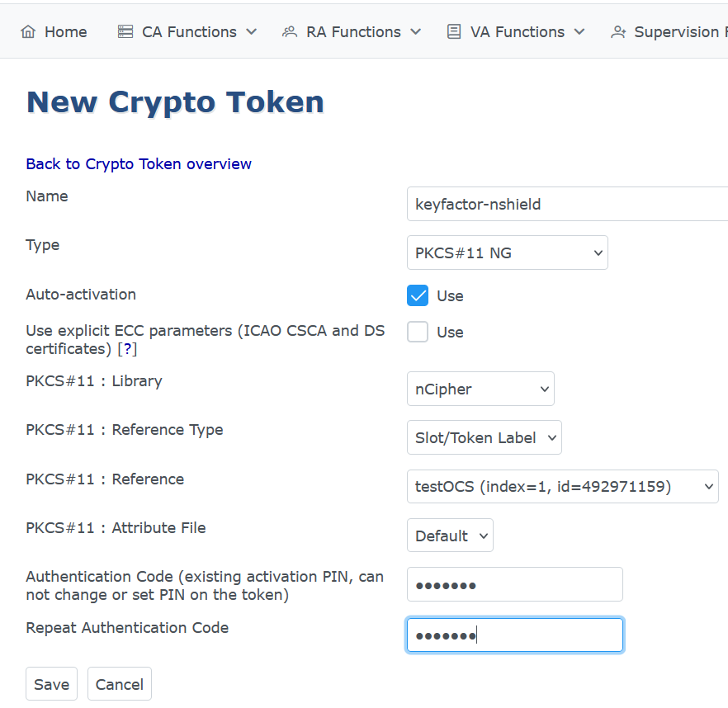This screenshot has width=728, height=708.
Task: Click the Cancel button
Action: click(119, 683)
